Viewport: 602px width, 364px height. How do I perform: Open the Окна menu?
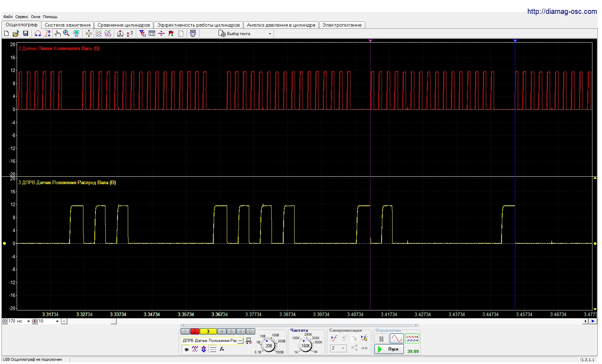pyautogui.click(x=35, y=17)
